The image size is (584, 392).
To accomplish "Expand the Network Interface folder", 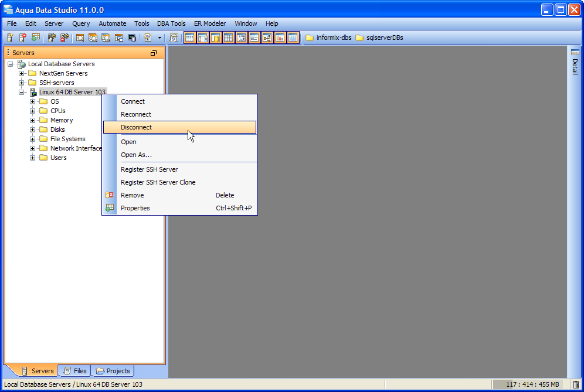I will [x=32, y=148].
